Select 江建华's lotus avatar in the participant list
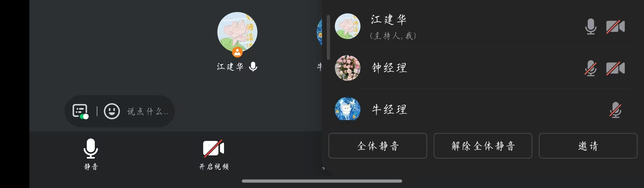Image resolution: width=644 pixels, height=188 pixels. pos(348,26)
